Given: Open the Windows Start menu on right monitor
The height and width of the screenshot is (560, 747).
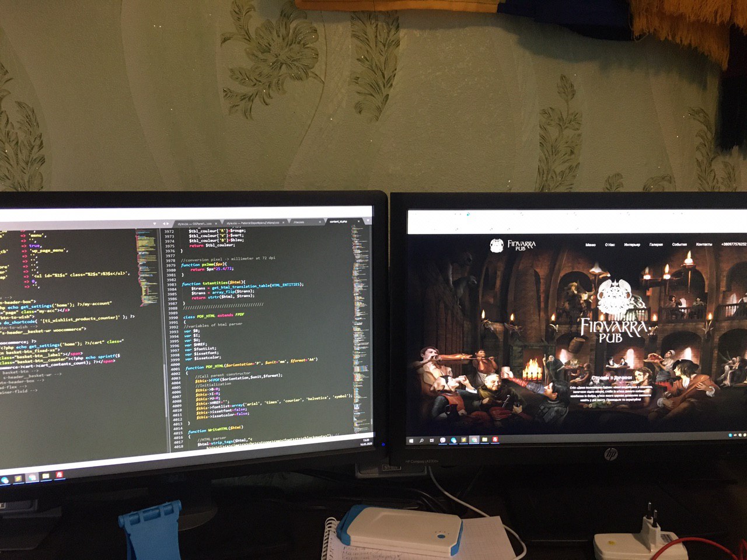Looking at the screenshot, I should (x=411, y=440).
